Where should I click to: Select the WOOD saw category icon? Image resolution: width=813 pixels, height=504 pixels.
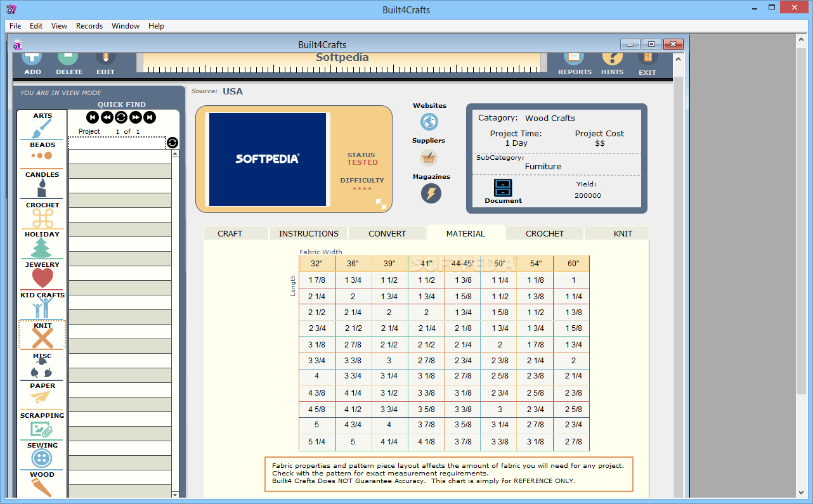point(42,487)
